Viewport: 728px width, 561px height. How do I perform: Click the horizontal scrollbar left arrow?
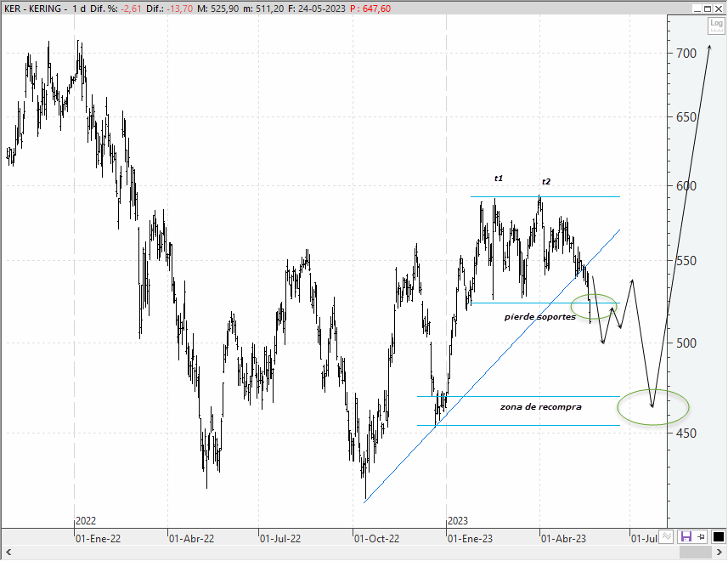[8, 552]
